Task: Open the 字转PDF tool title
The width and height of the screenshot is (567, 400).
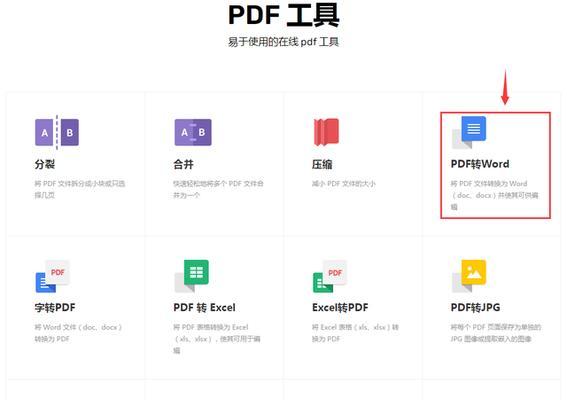Action: click(x=55, y=308)
